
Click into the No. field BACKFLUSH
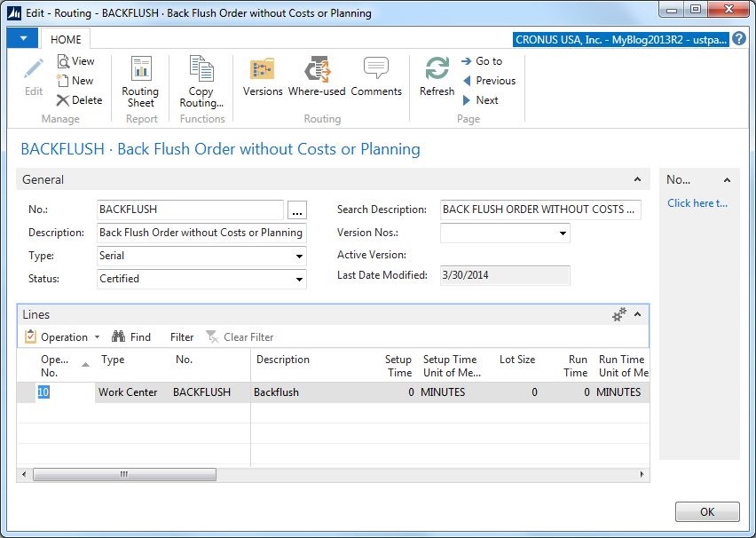pos(190,210)
